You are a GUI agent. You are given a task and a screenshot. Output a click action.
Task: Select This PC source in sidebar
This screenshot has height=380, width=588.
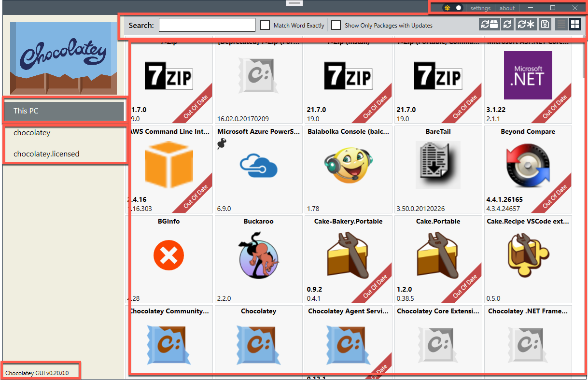(64, 111)
